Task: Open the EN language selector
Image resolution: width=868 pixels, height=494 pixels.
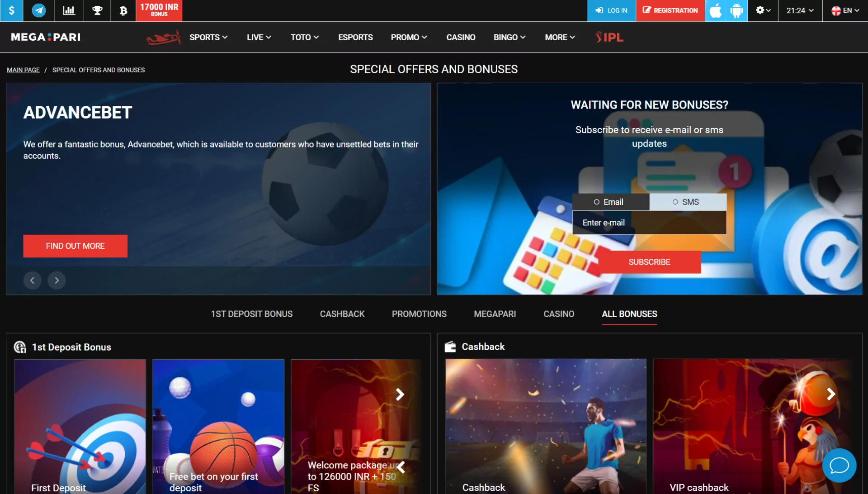Action: [845, 10]
